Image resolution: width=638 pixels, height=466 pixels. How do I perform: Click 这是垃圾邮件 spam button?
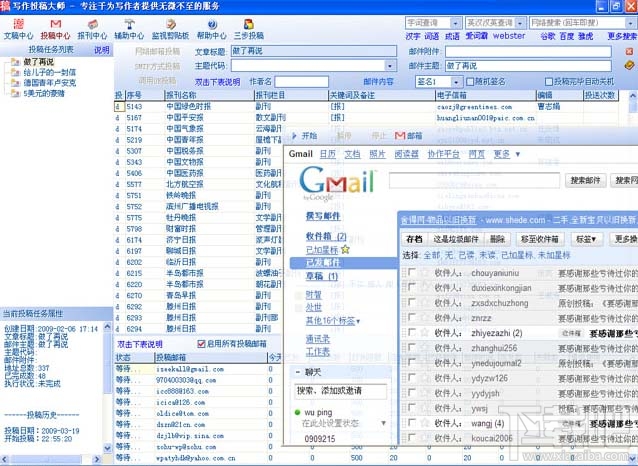(x=455, y=239)
